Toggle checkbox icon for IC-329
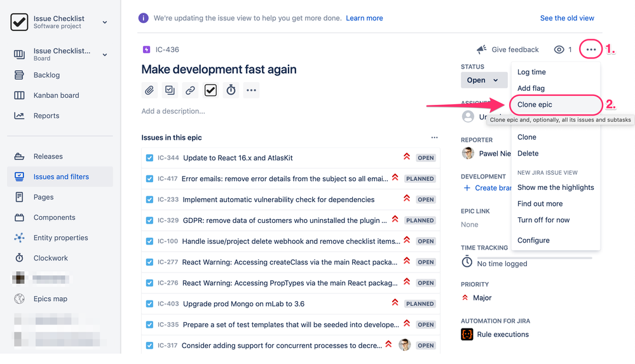 pyautogui.click(x=149, y=220)
